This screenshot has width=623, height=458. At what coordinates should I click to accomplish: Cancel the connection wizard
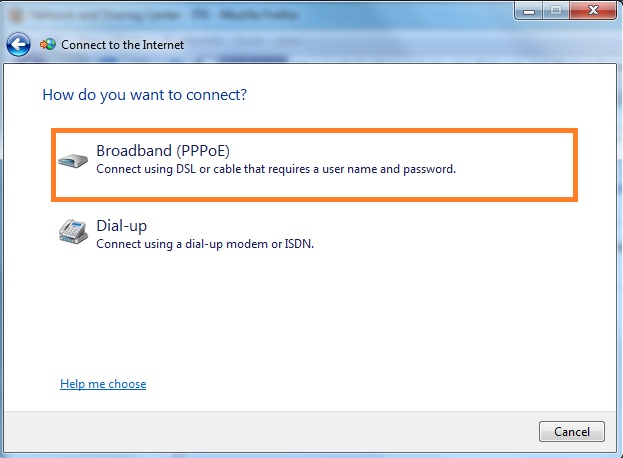point(572,432)
